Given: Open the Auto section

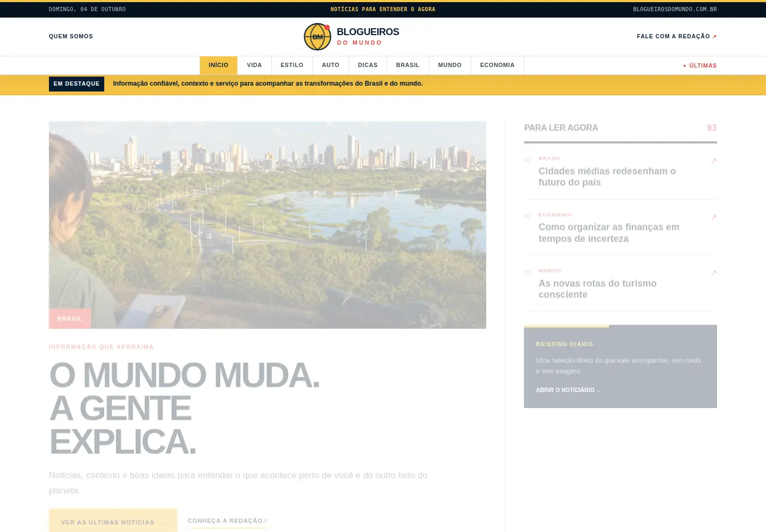Looking at the screenshot, I should point(330,65).
